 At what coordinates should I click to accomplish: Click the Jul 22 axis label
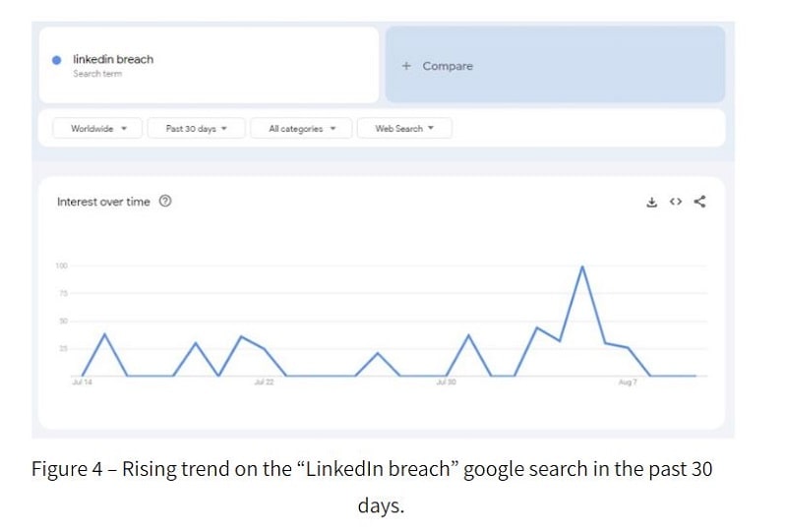[x=264, y=383]
